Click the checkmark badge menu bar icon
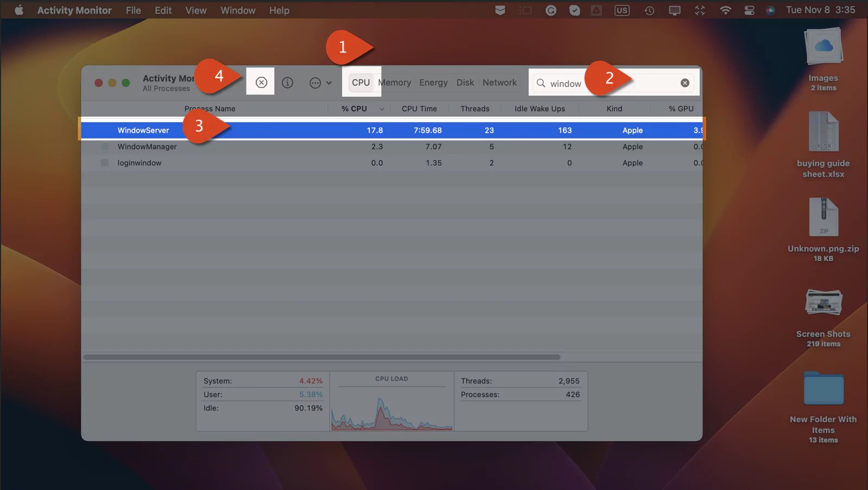868x490 pixels. tap(575, 10)
